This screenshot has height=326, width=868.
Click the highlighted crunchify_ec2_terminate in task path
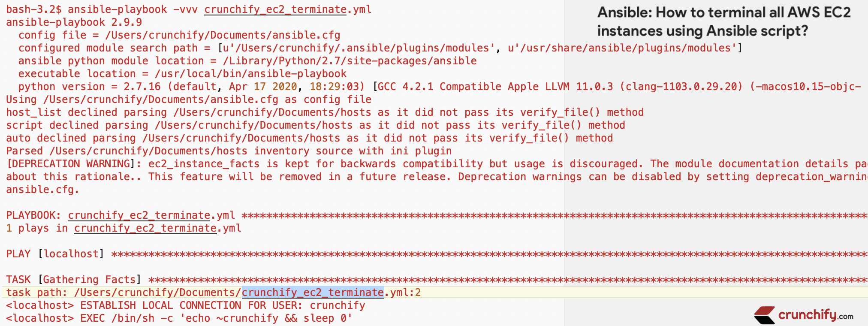point(313,293)
